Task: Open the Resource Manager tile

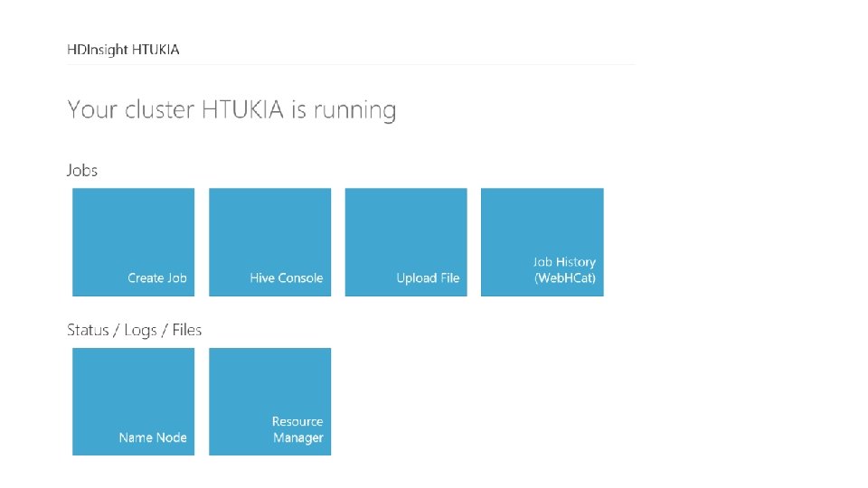Action: 269,401
